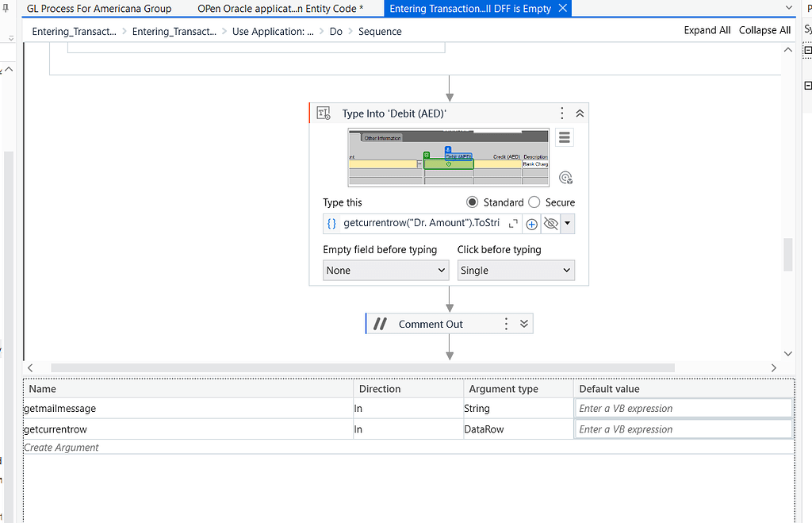Expand the Comment Out activity chevrons
Image resolution: width=812 pixels, height=523 pixels.
(523, 323)
